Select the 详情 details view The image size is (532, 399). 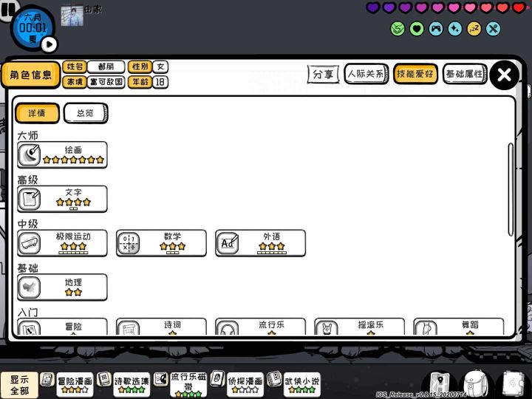click(37, 113)
